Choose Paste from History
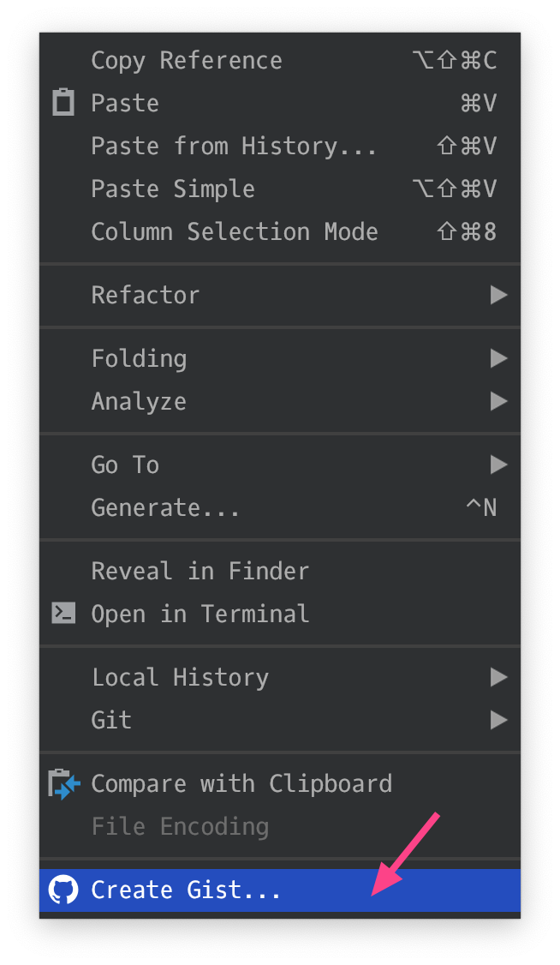Screen dimensions: 560x965 coord(234,146)
